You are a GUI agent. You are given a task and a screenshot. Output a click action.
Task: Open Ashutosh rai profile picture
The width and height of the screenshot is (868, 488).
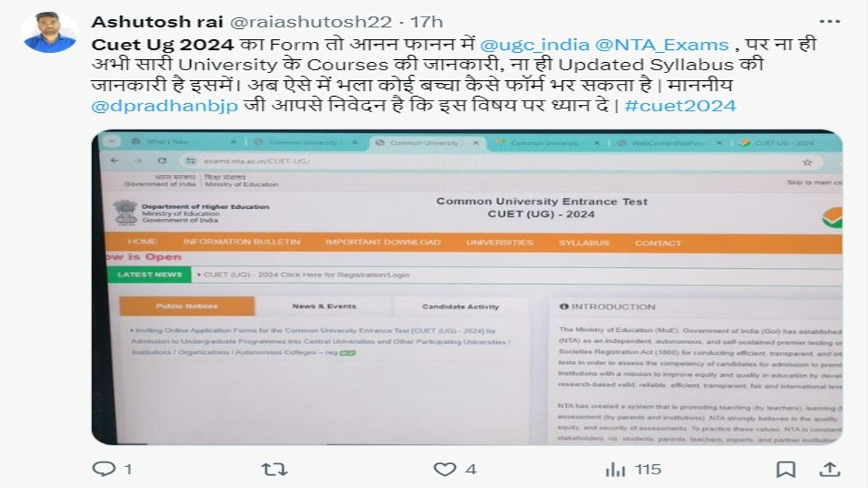tap(50, 33)
